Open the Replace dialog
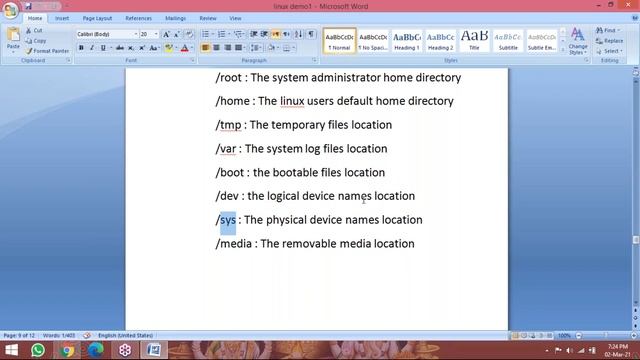The image size is (640, 360). pyautogui.click(x=609, y=41)
